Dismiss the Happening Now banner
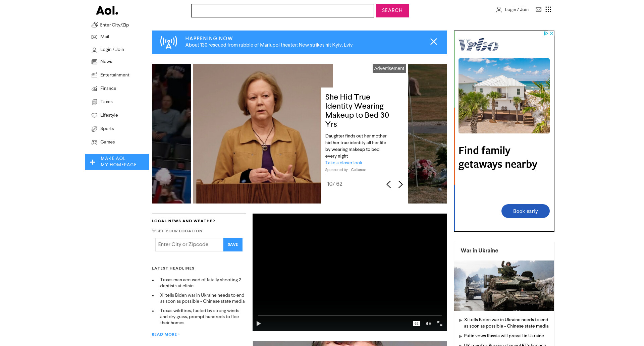Screen dimensions: 644x346 pyautogui.click(x=434, y=42)
